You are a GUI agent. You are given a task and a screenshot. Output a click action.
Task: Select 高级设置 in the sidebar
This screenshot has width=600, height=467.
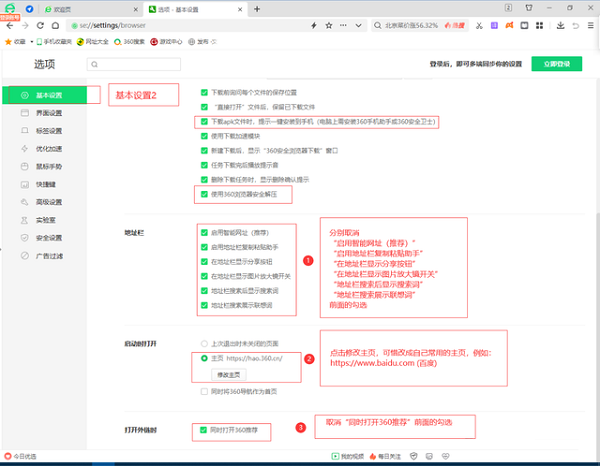pyautogui.click(x=44, y=202)
